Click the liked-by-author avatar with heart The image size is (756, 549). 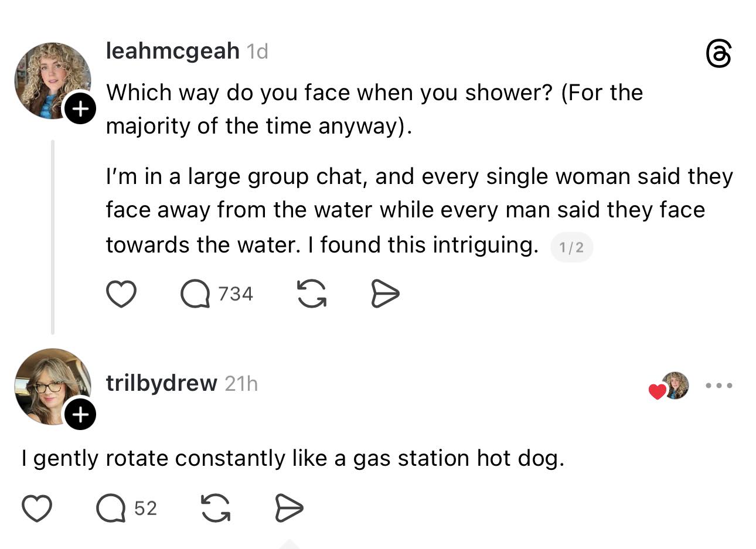click(x=670, y=386)
